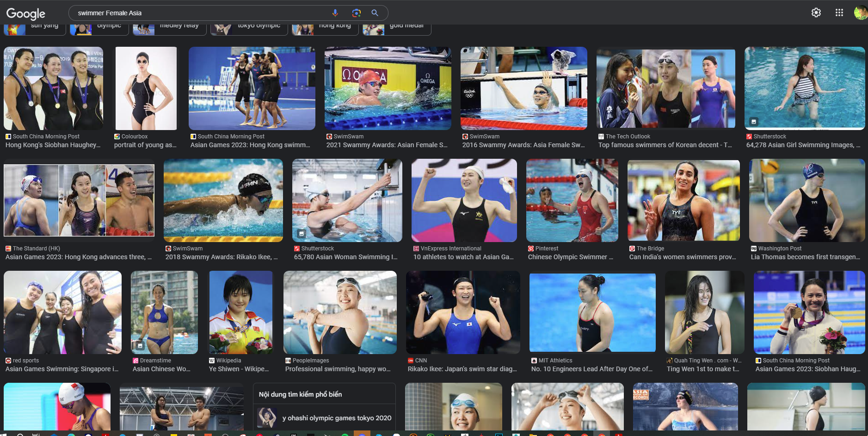Click the search box containing "swimmer Female Asia"

click(x=199, y=13)
